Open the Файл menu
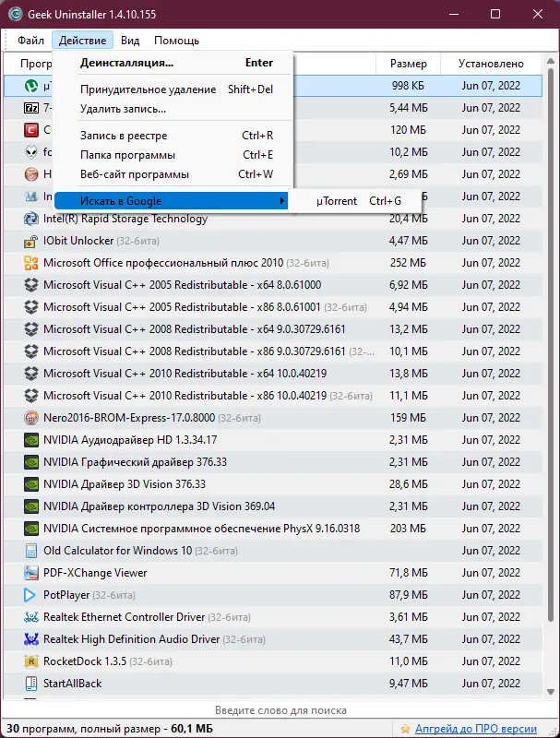 [x=30, y=41]
